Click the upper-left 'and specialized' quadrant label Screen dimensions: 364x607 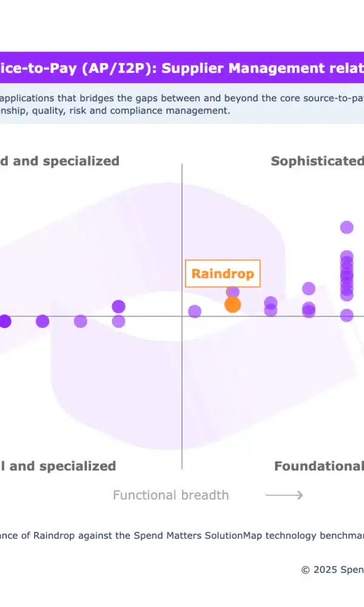[x=59, y=161]
